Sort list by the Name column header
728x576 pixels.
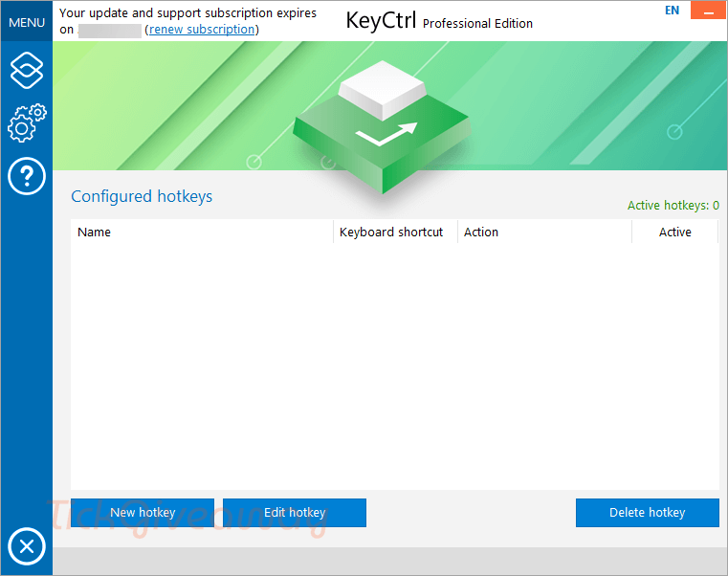tap(202, 232)
